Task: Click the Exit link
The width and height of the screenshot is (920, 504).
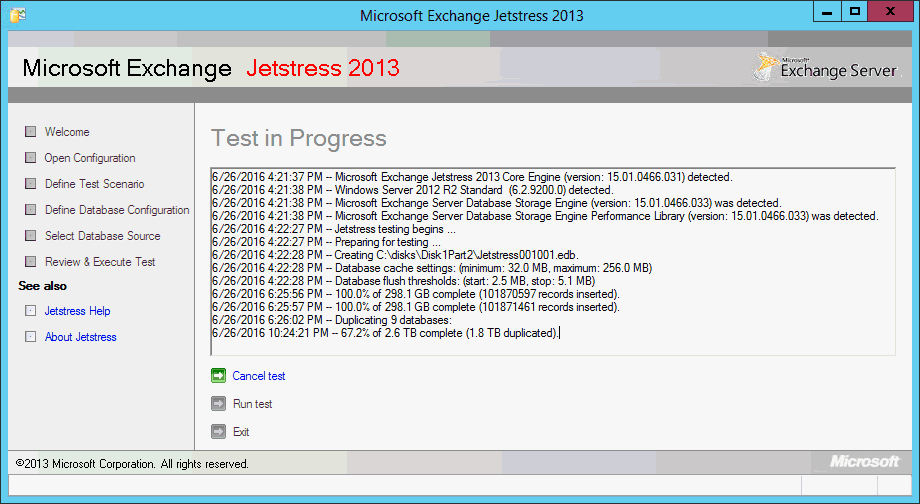Action: (x=241, y=432)
